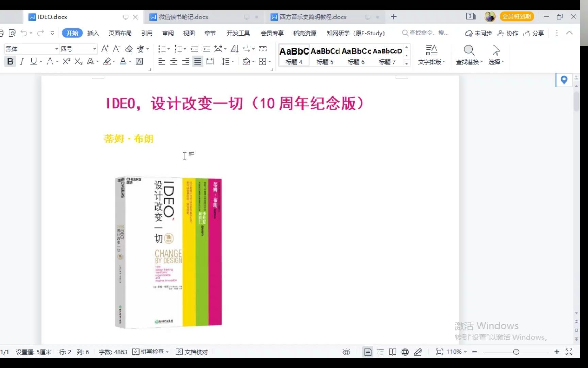Image resolution: width=588 pixels, height=368 pixels.
Task: Switch to reading view
Action: click(393, 352)
